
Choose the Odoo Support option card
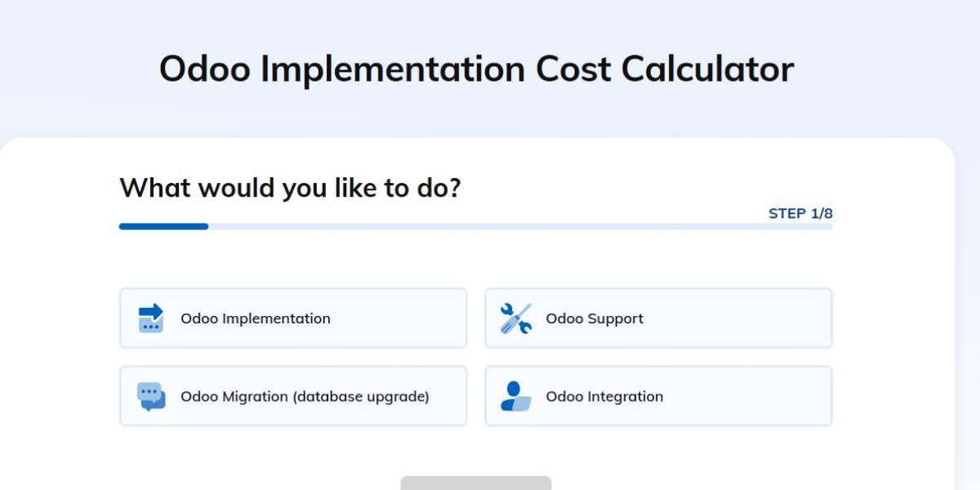click(658, 318)
